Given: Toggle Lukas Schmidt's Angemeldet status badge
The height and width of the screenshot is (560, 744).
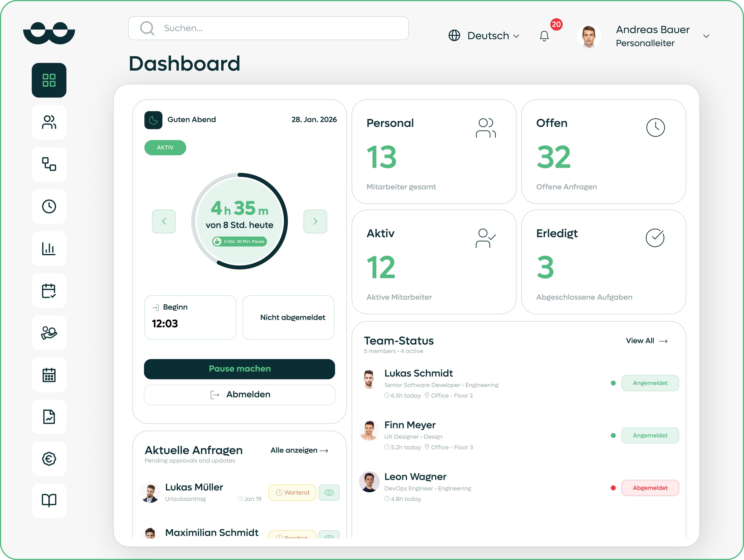Looking at the screenshot, I should pyautogui.click(x=650, y=383).
